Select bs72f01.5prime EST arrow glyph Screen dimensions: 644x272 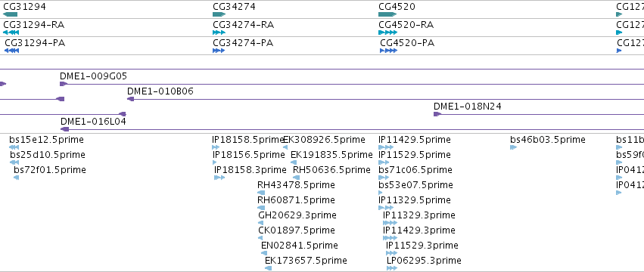tap(17, 178)
